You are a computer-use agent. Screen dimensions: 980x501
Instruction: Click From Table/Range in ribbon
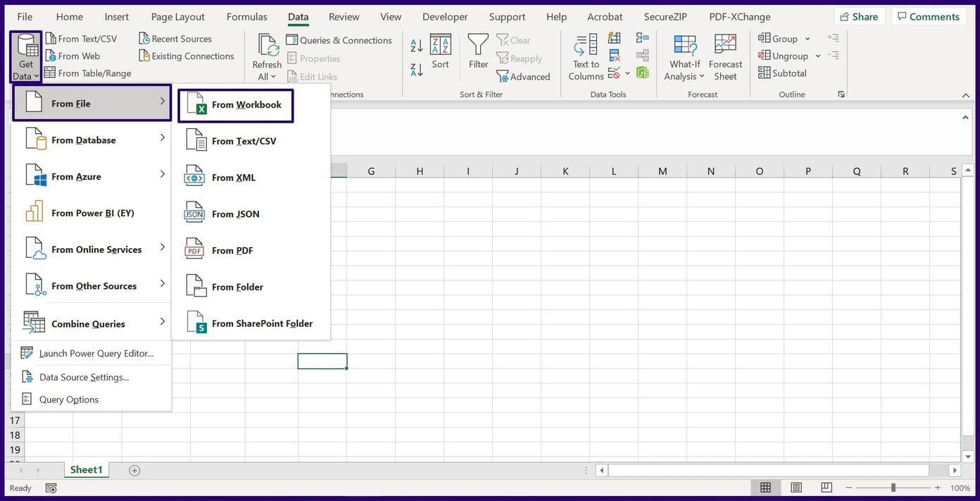tap(88, 73)
